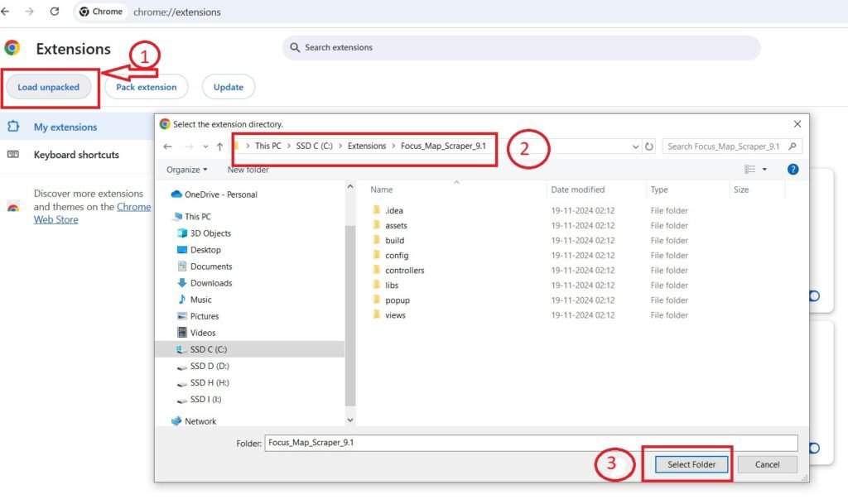Open the Organize dropdown
This screenshot has width=848, height=504.
click(186, 169)
